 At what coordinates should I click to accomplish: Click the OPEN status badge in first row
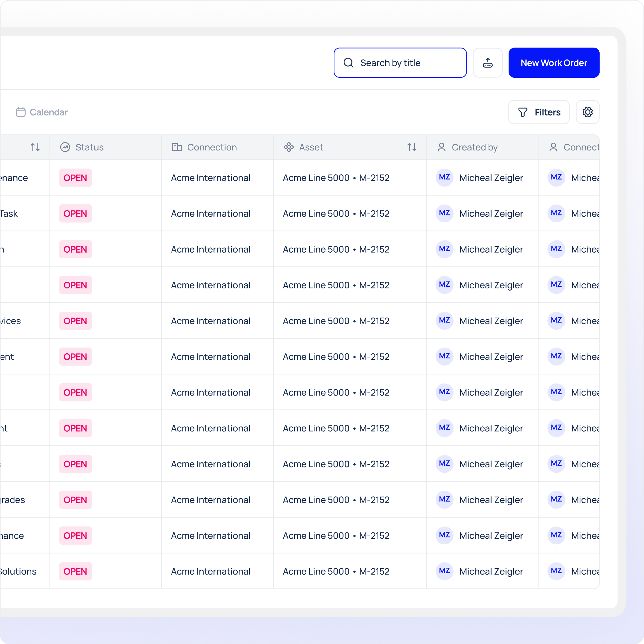(75, 178)
